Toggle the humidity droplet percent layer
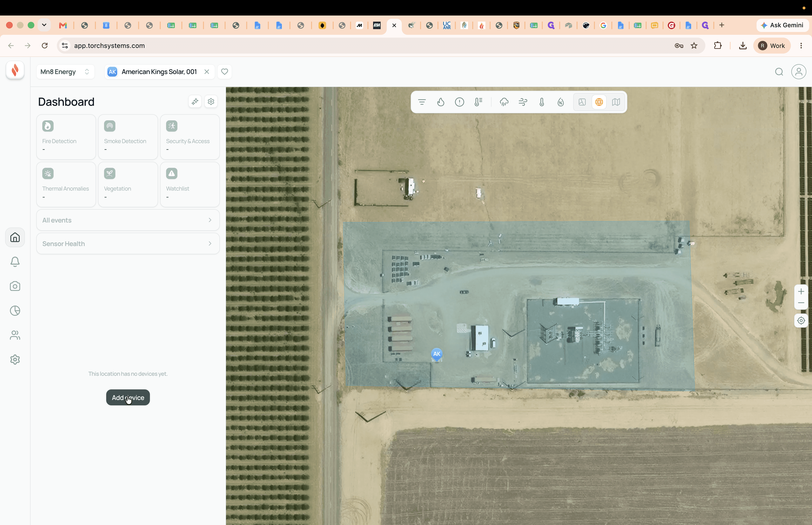This screenshot has width=812, height=525. (561, 102)
